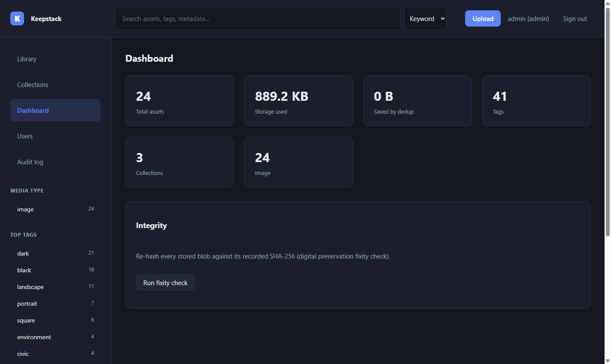Viewport: 611px width, 364px height.
Task: Click the 24 Total assets card
Action: [179, 101]
